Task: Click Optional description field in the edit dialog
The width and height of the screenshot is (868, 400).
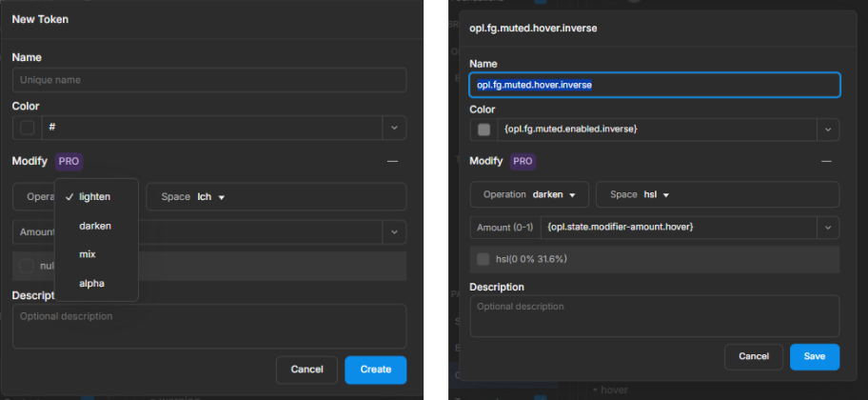Action: (x=654, y=315)
